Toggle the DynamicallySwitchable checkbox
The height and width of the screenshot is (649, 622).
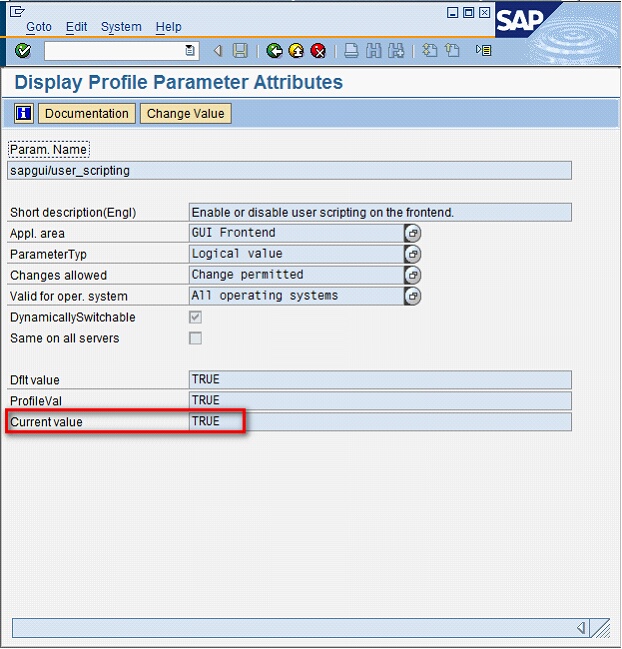(195, 317)
